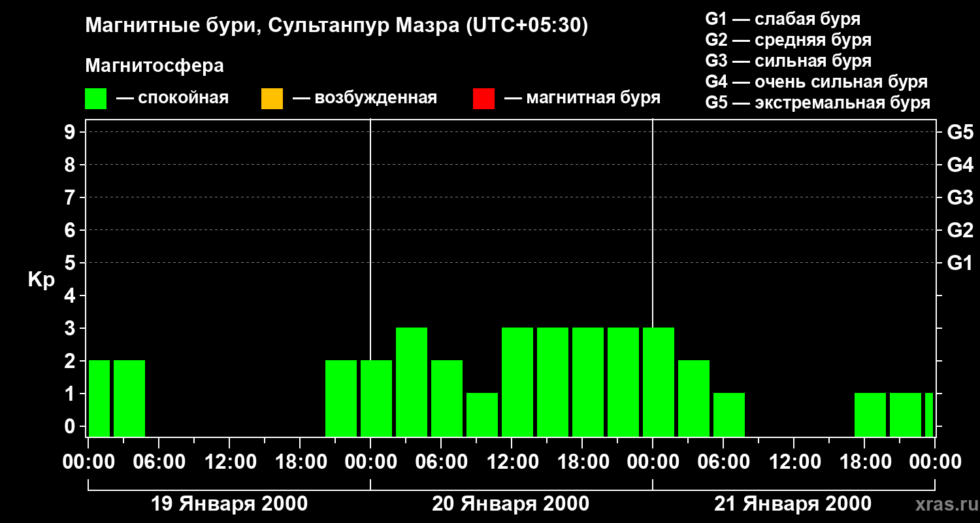Click the 18:00 bar of 21 January
980x523 pixels.
click(x=870, y=415)
